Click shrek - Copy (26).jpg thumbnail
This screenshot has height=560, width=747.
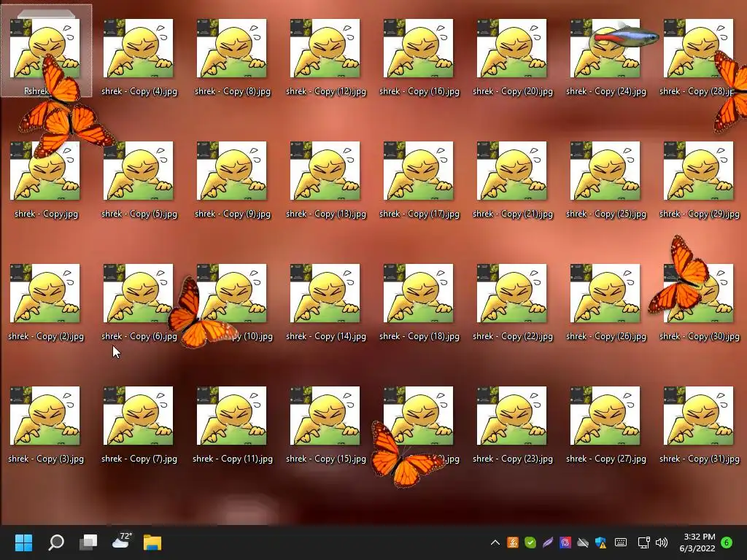point(605,294)
